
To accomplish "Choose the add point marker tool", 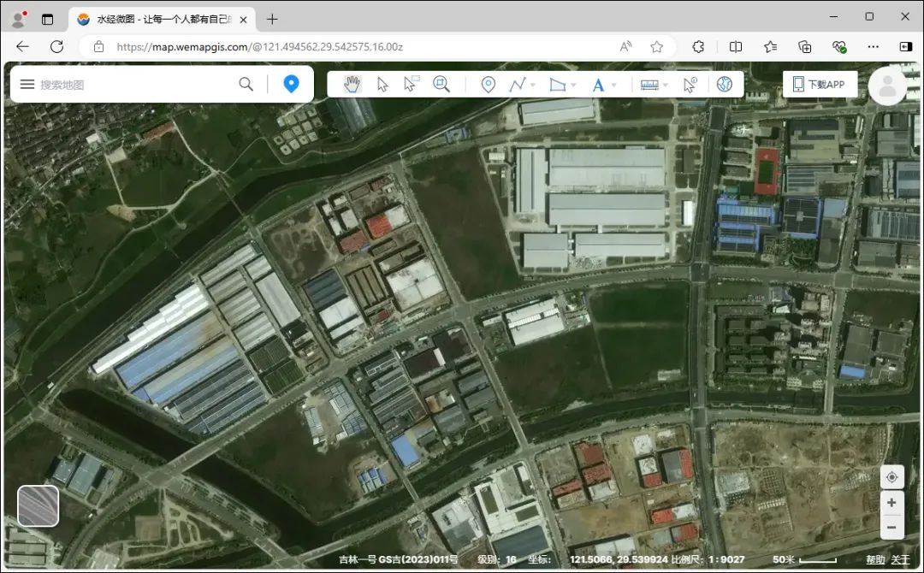I will [x=488, y=84].
